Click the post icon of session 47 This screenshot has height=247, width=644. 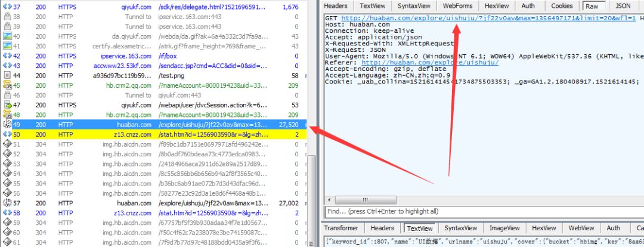[x=7, y=105]
